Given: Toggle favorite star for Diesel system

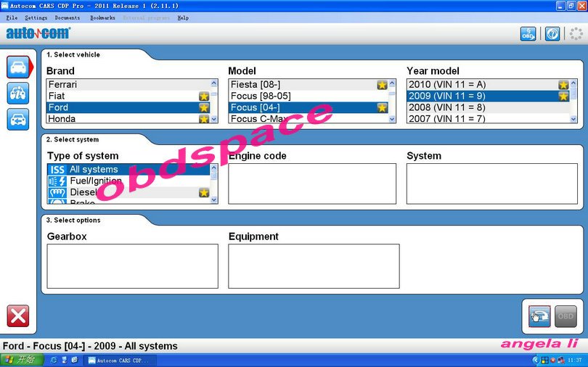Looking at the screenshot, I should 204,192.
